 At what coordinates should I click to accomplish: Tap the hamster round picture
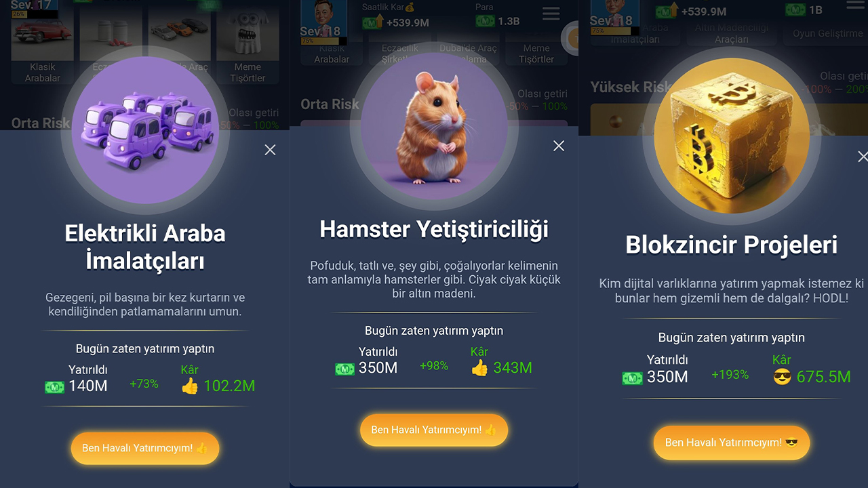pyautogui.click(x=434, y=127)
